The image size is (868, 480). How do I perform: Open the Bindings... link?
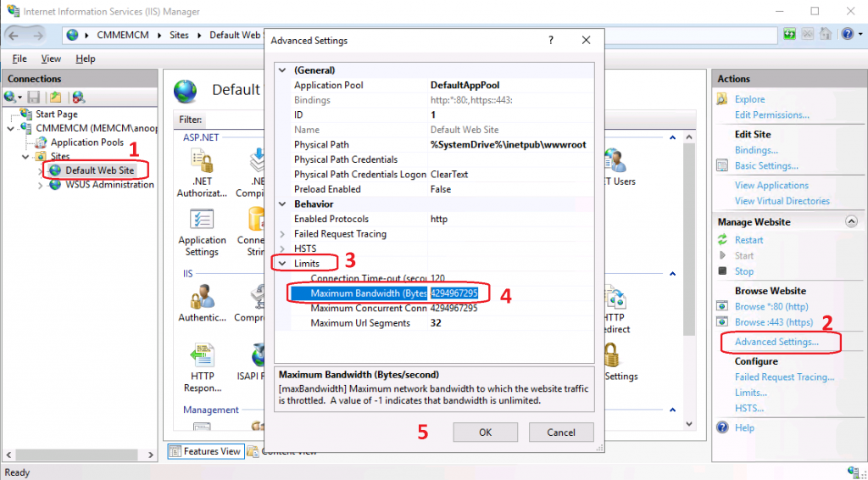(756, 150)
